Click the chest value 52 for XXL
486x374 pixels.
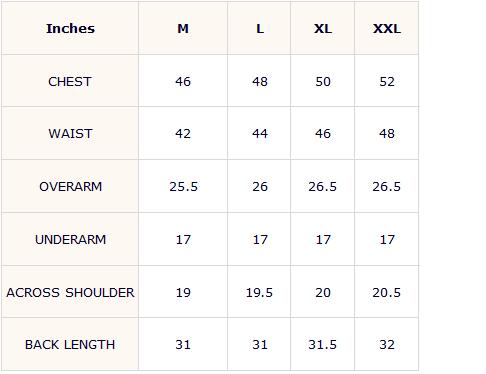[x=387, y=82]
